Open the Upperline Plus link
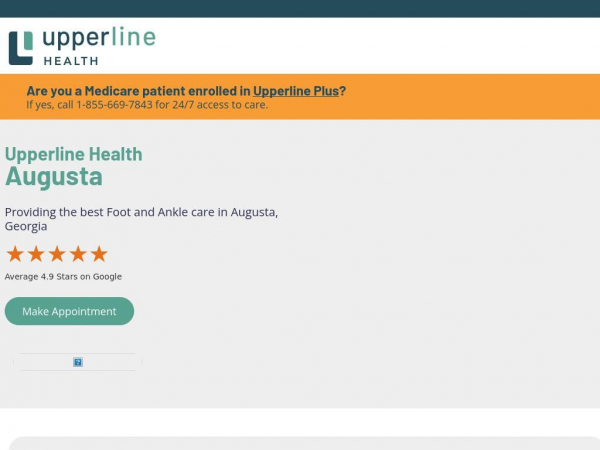 296,91
